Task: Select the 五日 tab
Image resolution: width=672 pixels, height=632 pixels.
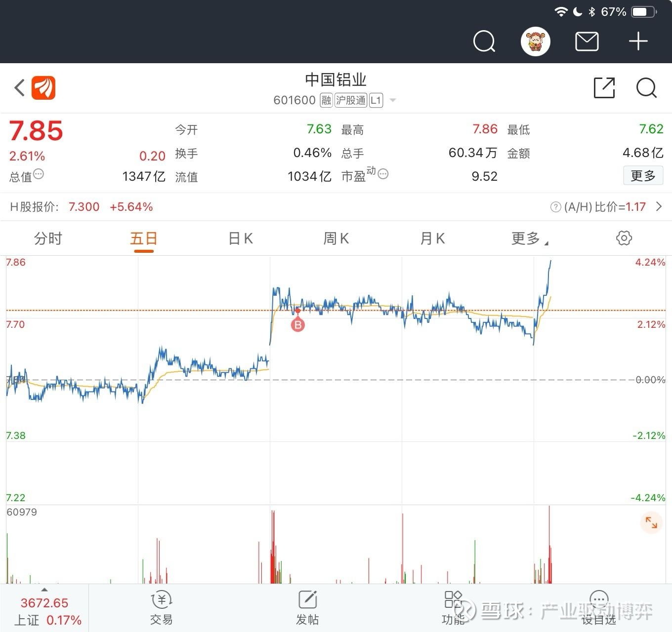Action: [x=144, y=238]
